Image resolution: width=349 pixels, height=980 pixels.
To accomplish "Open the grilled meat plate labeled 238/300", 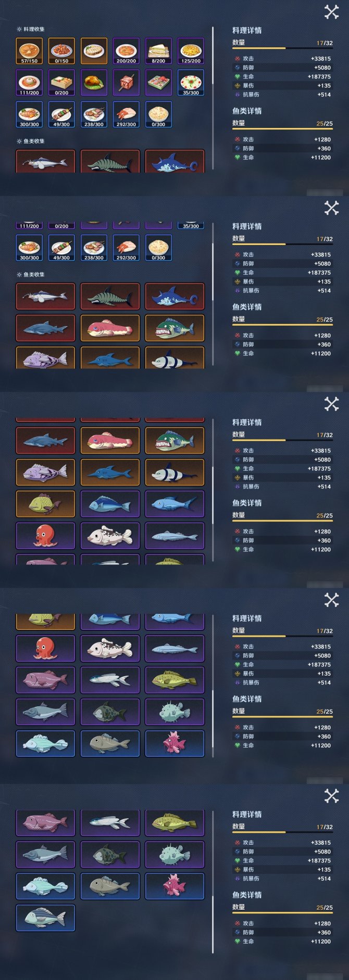I will [x=94, y=114].
